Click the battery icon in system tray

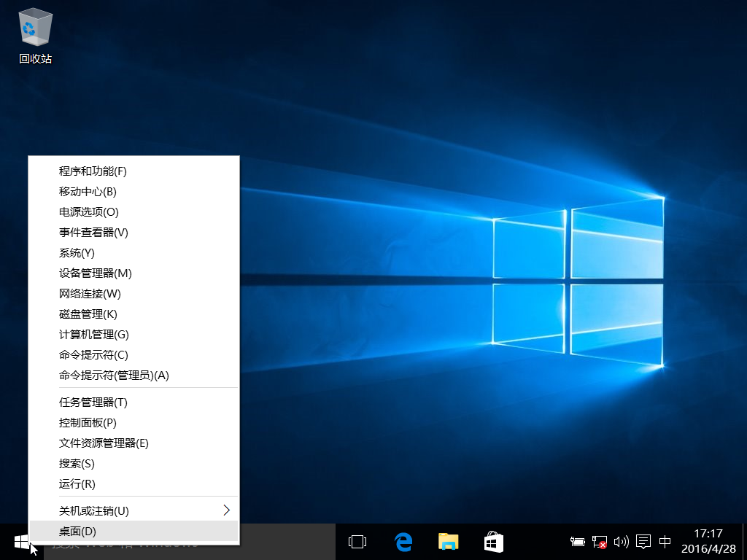(578, 542)
